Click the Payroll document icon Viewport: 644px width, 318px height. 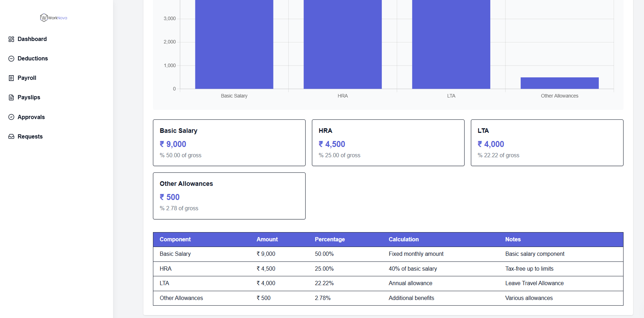(11, 78)
